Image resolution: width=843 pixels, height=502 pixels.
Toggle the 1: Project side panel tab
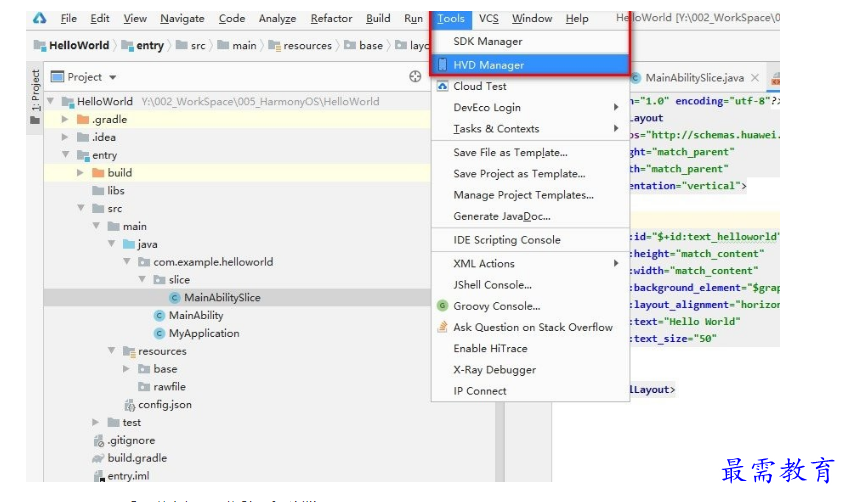coord(36,90)
